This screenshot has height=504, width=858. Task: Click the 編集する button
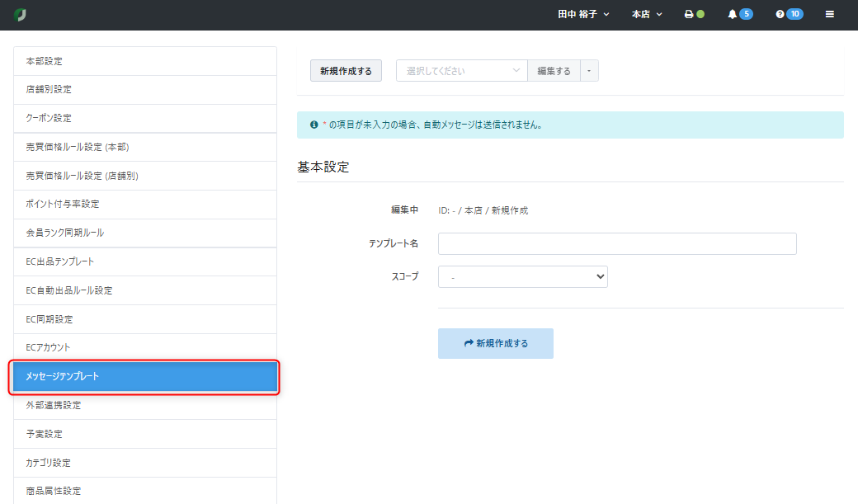coord(554,71)
